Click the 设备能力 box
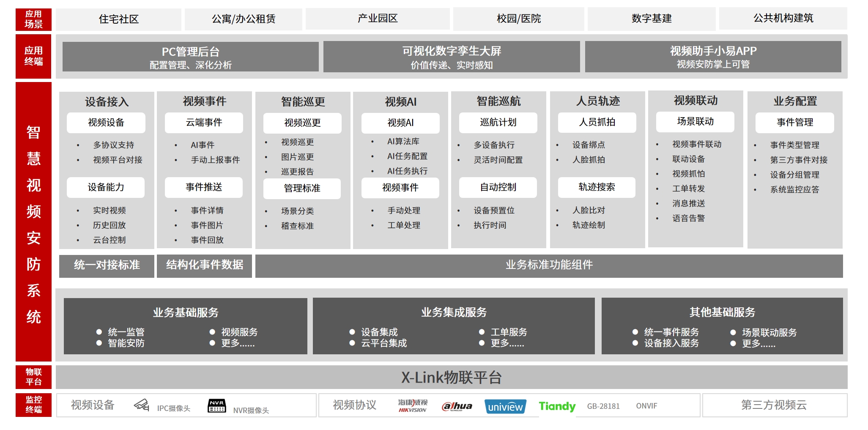Screen dimensions: 868x430 click(106, 187)
